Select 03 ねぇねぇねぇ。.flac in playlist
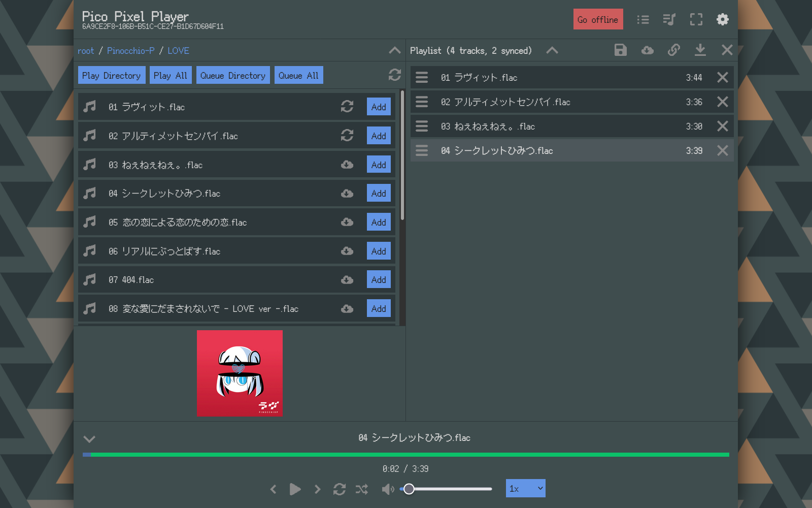This screenshot has height=508, width=812. click(572, 126)
